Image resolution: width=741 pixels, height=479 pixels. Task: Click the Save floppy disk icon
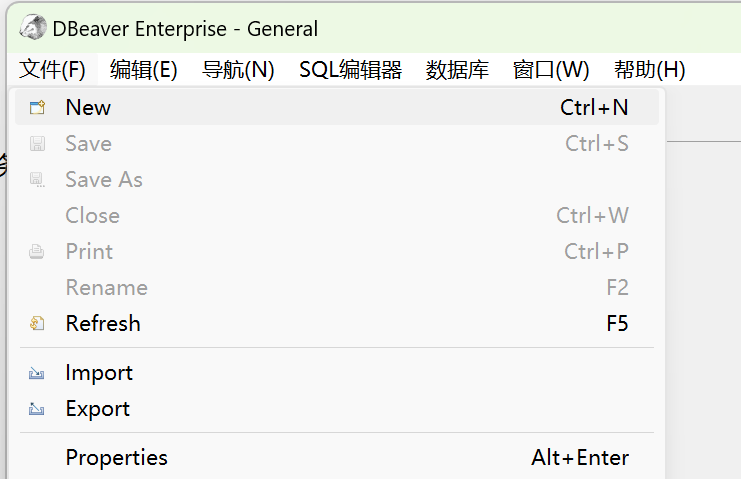coord(37,144)
